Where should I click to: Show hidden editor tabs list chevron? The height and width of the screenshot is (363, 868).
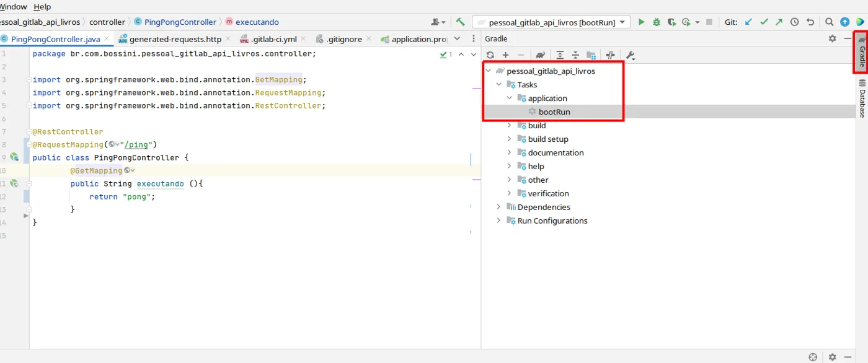point(457,38)
